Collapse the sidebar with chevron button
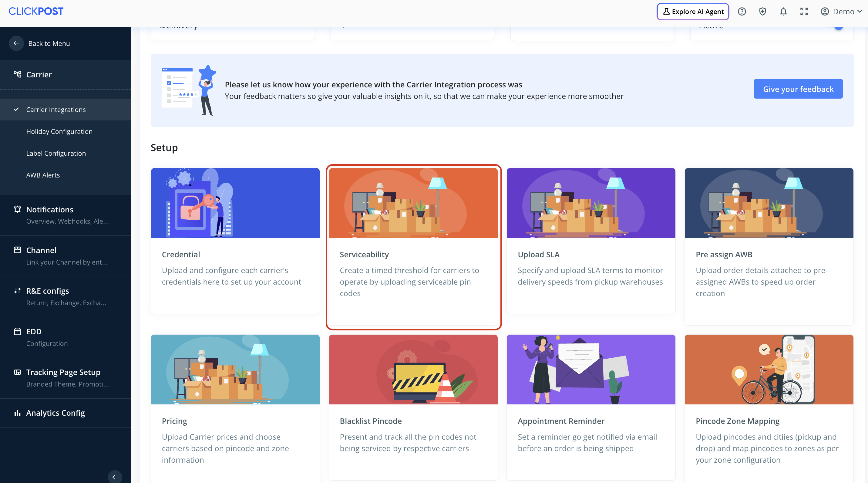Screen dimensions: 868x483 114,477
